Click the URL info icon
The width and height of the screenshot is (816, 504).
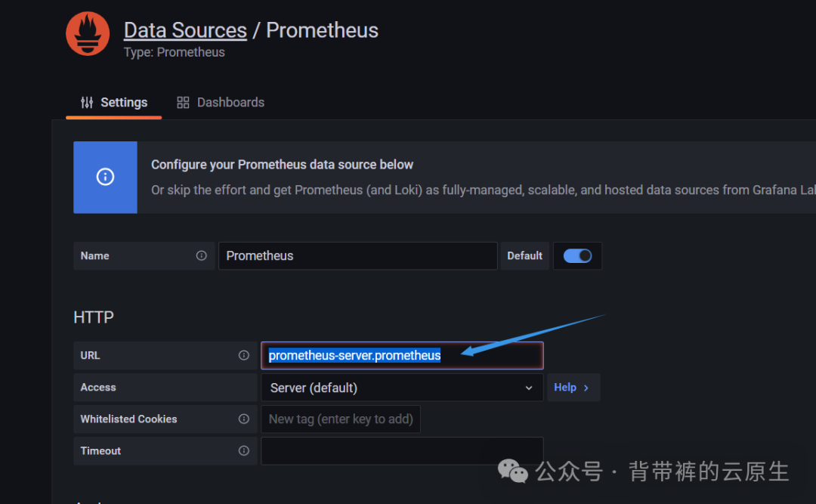tap(243, 355)
